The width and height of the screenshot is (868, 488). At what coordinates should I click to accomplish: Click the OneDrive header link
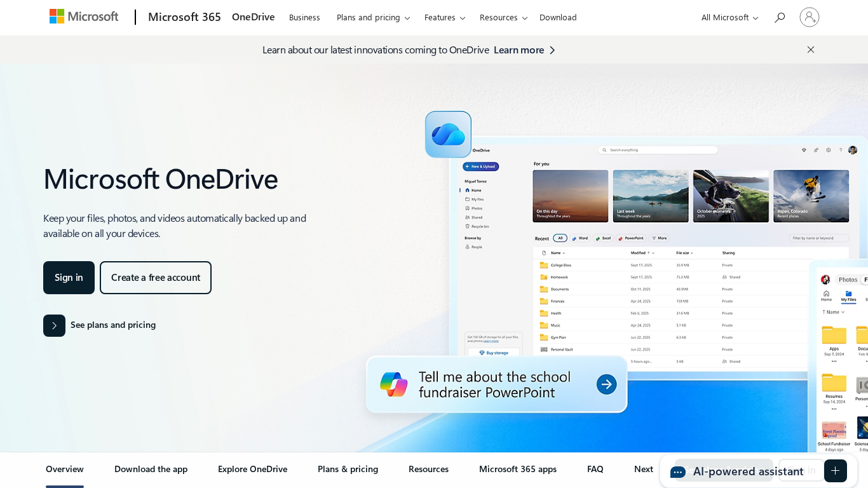(x=254, y=17)
